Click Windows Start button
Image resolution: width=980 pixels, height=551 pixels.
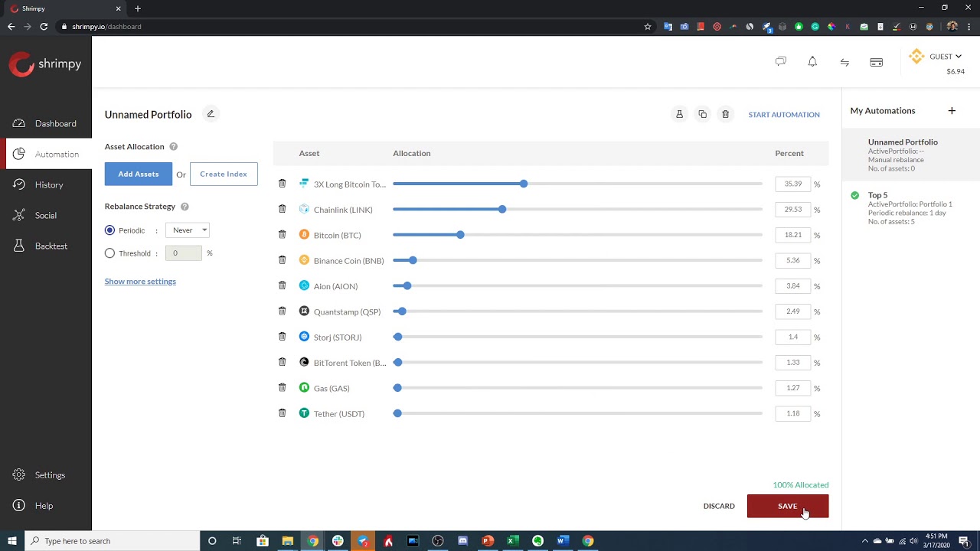pyautogui.click(x=12, y=541)
